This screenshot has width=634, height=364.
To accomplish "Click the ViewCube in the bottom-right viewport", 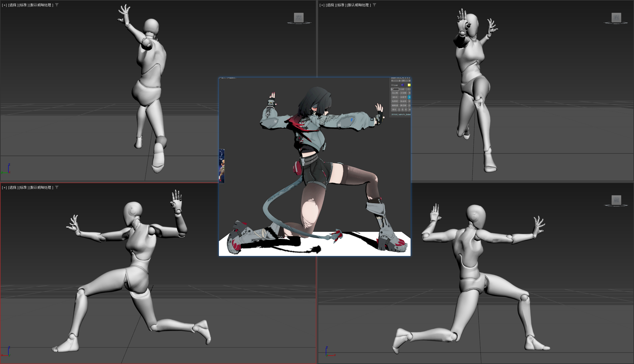I will point(616,200).
